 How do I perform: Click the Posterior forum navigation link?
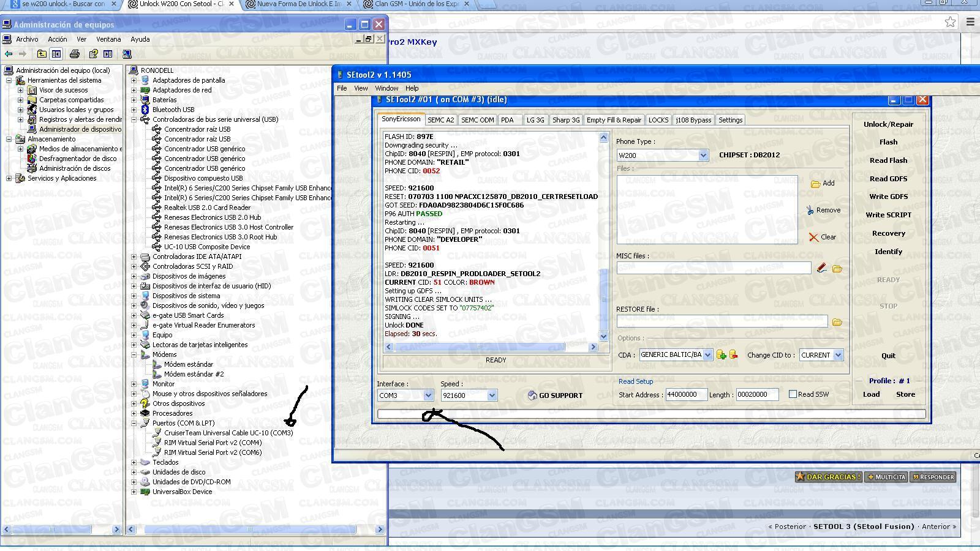click(787, 527)
